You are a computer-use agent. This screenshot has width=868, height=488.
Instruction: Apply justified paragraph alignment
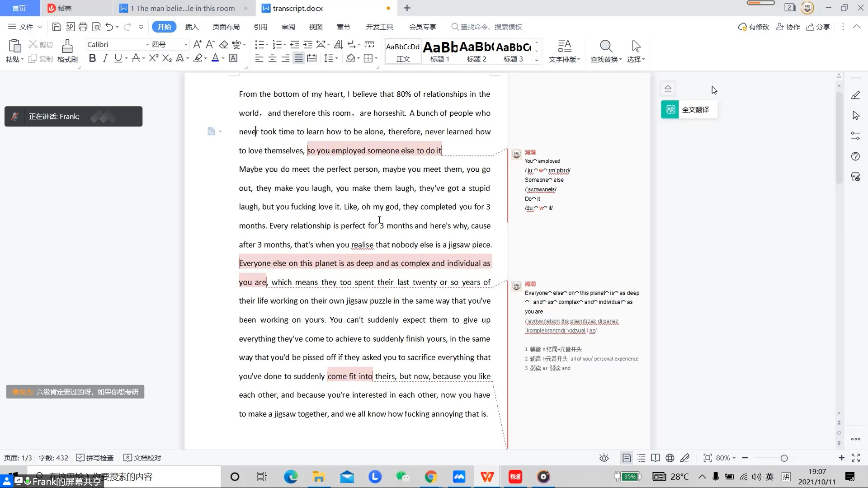pyautogui.click(x=298, y=58)
